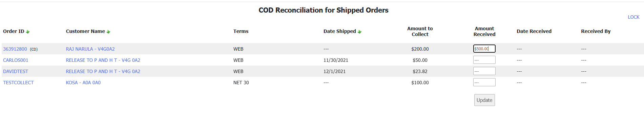Click Amount Received field for TESTCOLLECT
The width and height of the screenshot is (644, 124).
coord(484,82)
